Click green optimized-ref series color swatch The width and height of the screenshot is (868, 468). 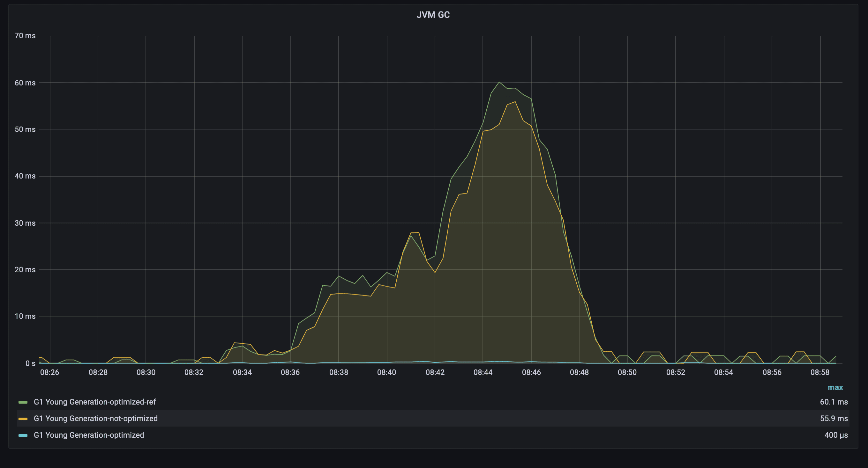[x=23, y=402]
